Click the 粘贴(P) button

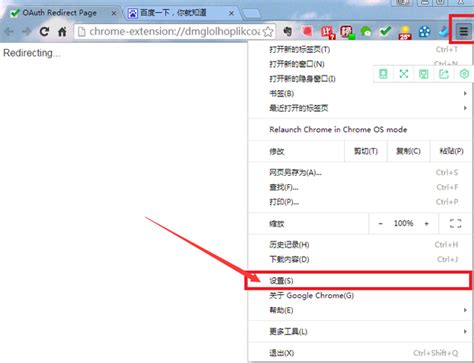[x=451, y=151]
